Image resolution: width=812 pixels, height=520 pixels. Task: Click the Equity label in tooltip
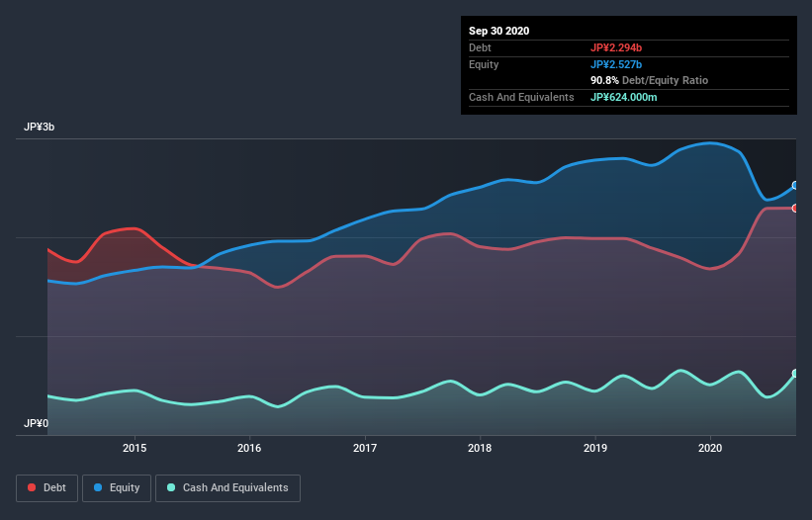click(x=484, y=64)
